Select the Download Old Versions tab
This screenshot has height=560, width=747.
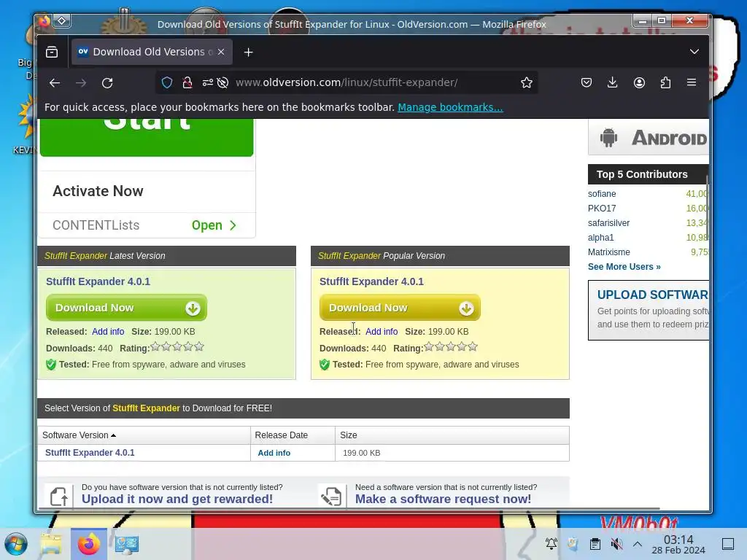point(152,52)
